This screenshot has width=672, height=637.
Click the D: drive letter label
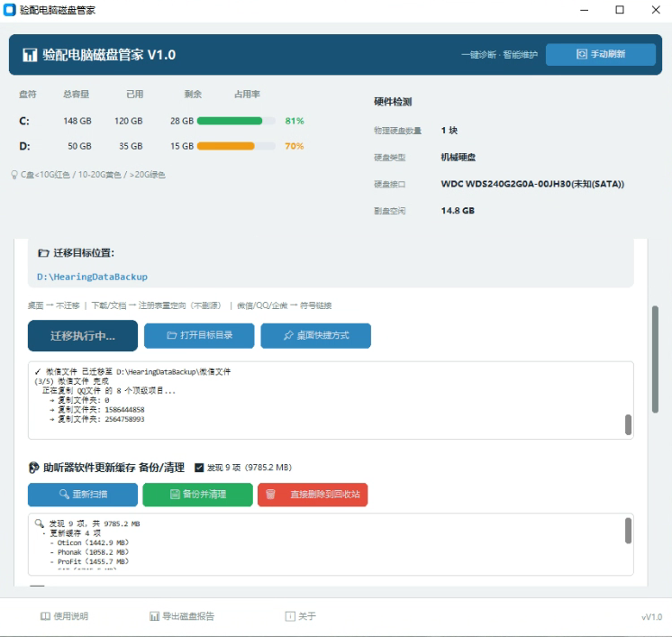24,146
